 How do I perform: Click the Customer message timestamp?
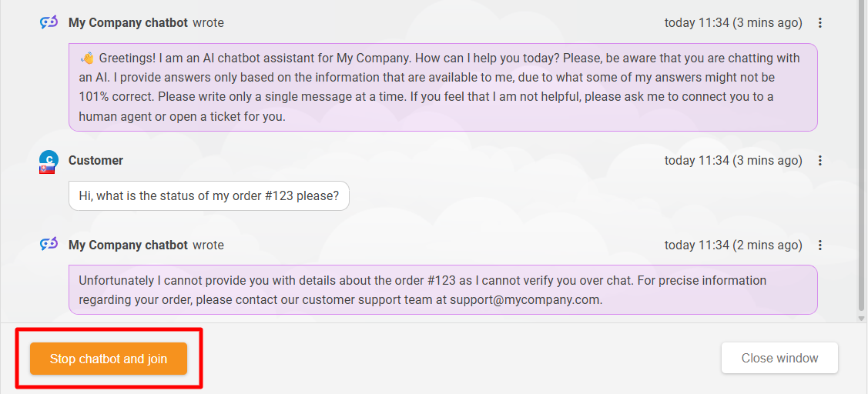[733, 161]
